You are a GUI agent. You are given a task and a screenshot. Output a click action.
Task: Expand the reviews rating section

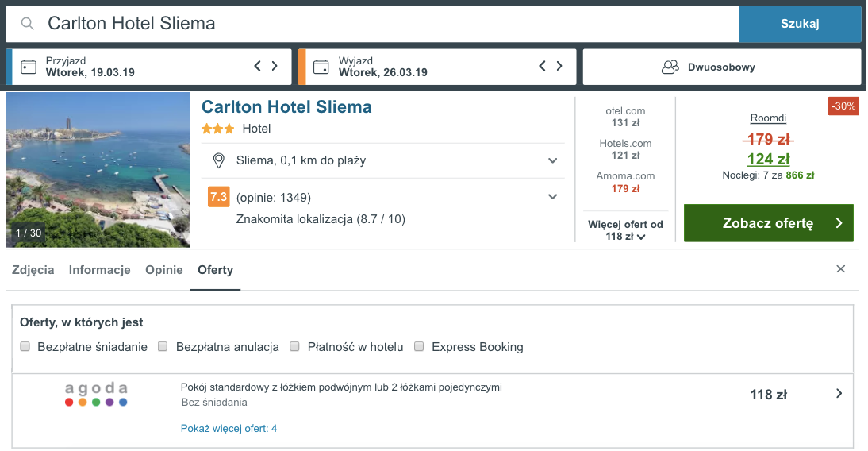tap(552, 197)
